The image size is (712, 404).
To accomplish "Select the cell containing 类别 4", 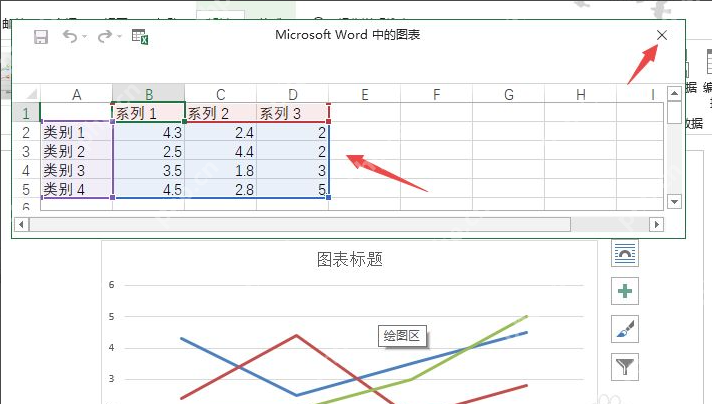I will point(76,189).
